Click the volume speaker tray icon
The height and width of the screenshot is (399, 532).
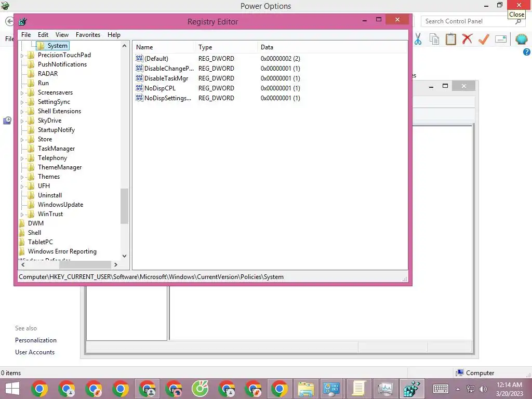[483, 389]
